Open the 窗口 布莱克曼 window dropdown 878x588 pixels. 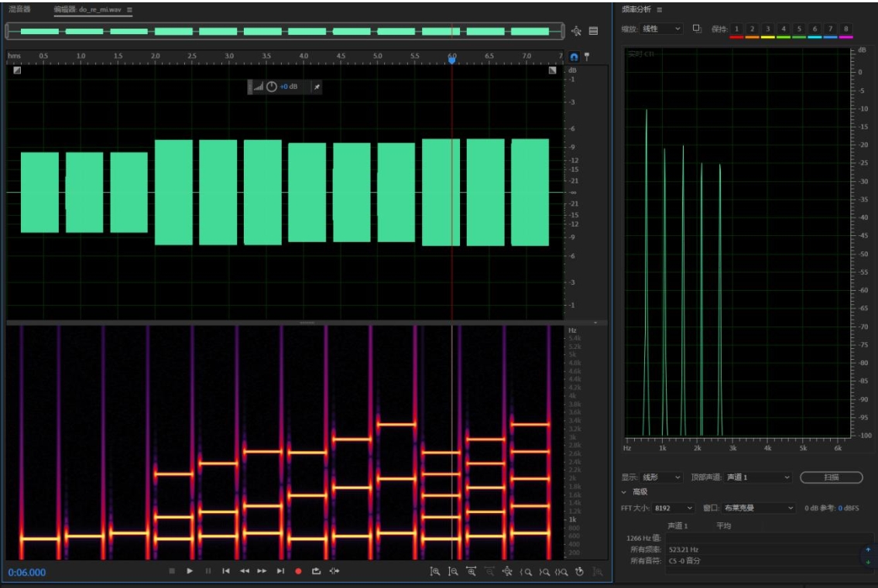758,508
